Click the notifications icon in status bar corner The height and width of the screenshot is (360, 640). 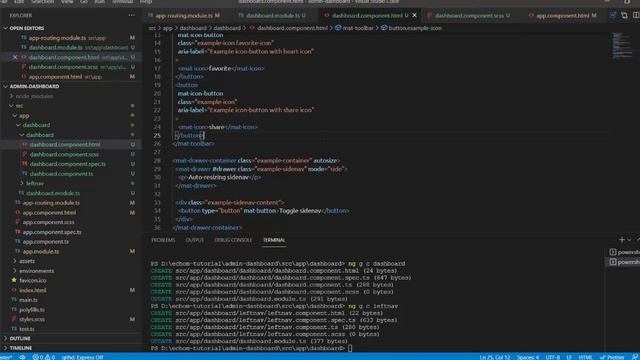point(635,357)
